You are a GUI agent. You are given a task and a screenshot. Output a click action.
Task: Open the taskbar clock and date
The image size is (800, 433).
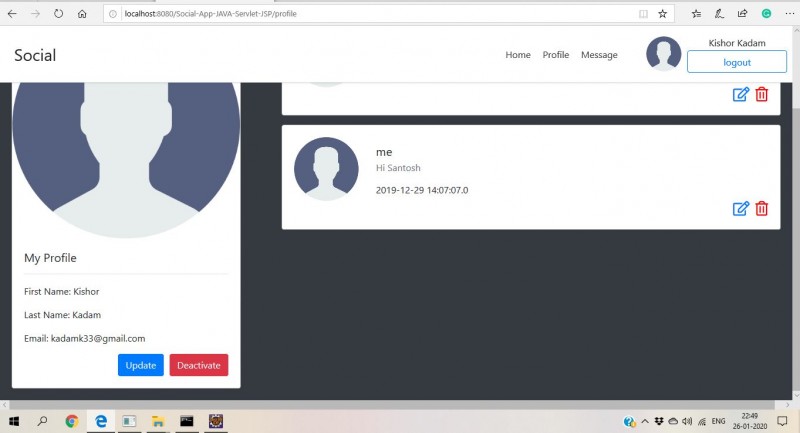point(750,421)
